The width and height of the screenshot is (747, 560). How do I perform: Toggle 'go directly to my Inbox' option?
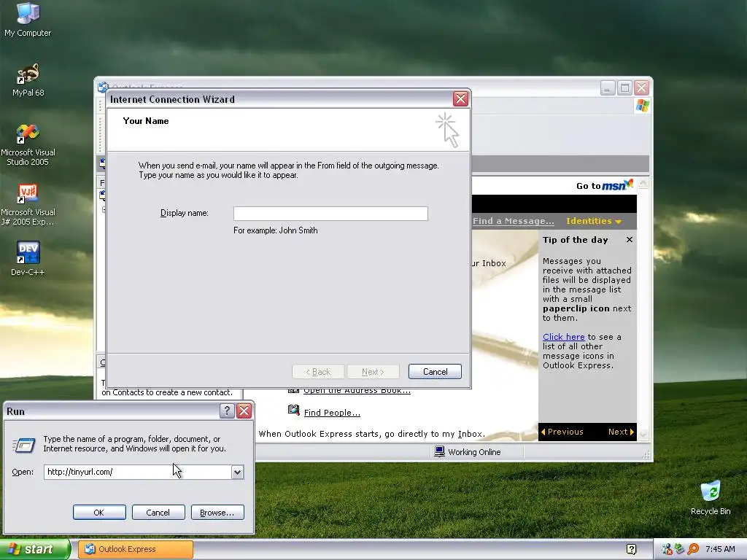click(371, 434)
